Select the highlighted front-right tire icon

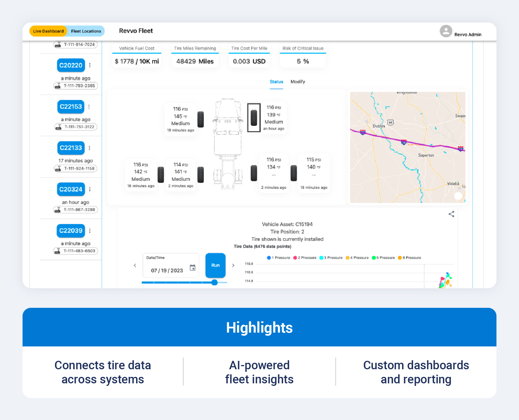pyautogui.click(x=254, y=118)
